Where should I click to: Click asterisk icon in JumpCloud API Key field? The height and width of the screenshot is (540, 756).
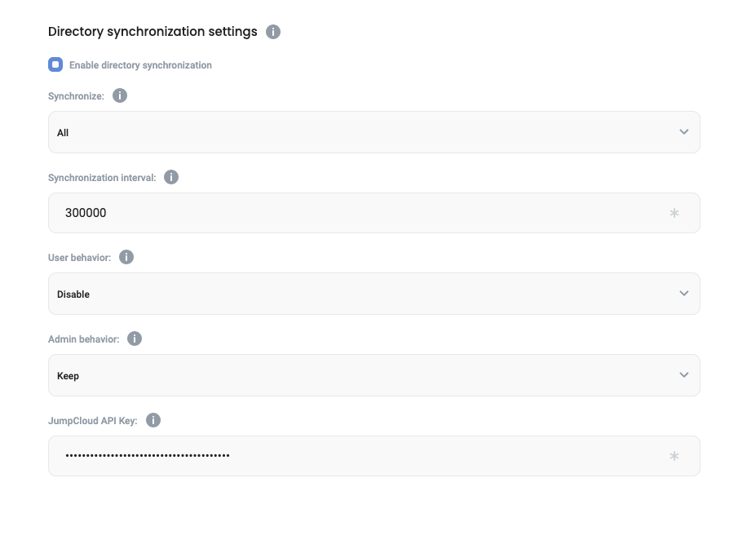pyautogui.click(x=674, y=457)
